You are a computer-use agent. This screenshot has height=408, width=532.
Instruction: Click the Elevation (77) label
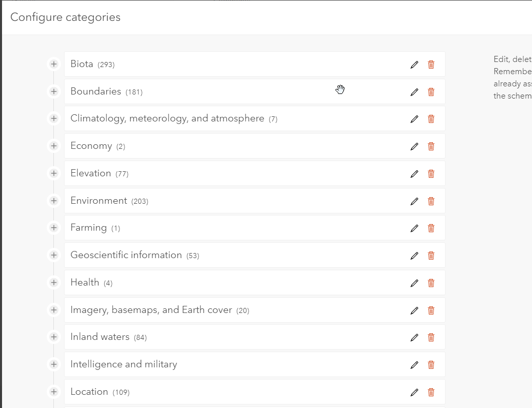(100, 173)
